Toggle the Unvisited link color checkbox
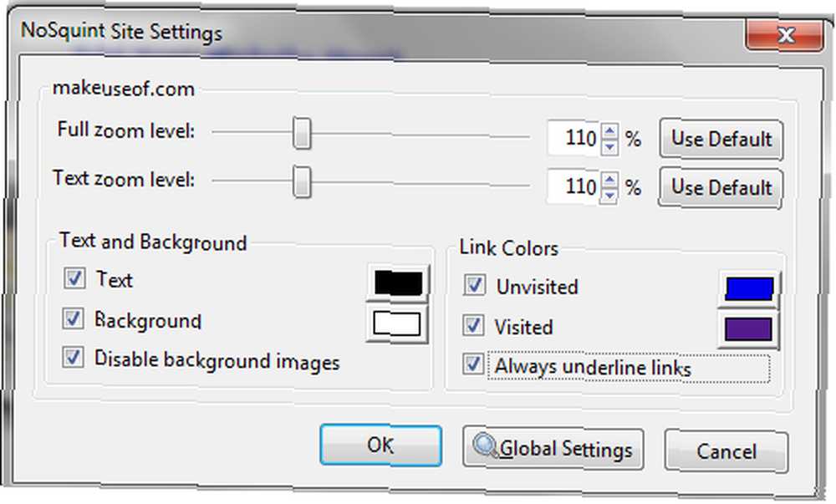This screenshot has height=504, width=836. click(x=475, y=285)
